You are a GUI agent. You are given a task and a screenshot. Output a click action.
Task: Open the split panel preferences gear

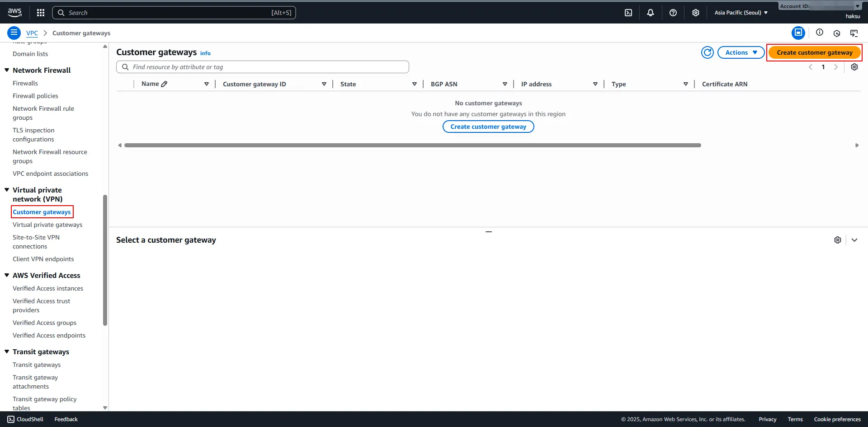(838, 240)
